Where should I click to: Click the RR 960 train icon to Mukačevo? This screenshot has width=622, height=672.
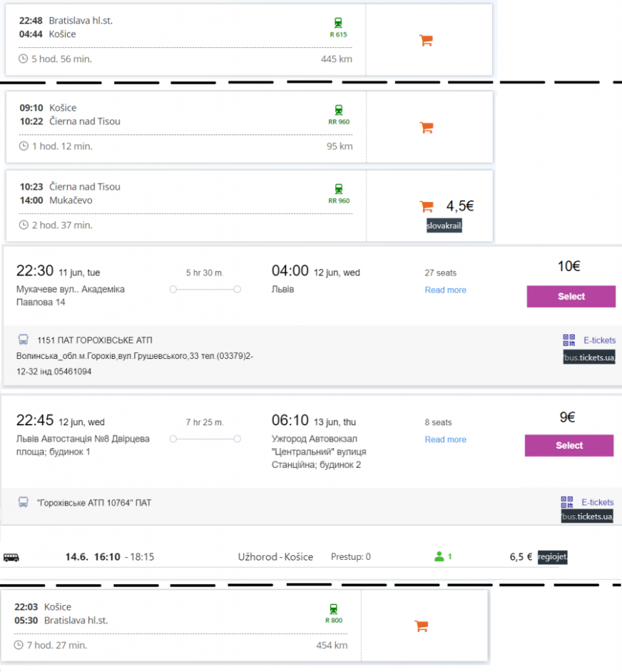(x=338, y=189)
